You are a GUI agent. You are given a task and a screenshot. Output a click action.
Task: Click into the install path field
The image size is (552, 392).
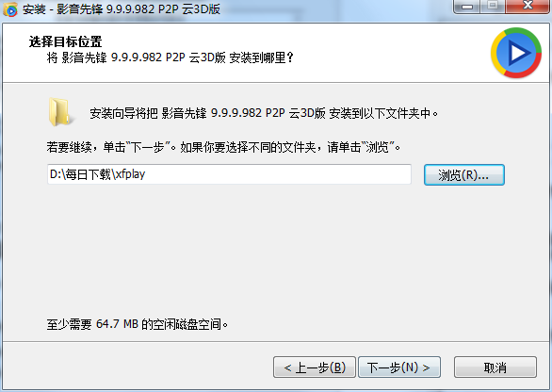pyautogui.click(x=229, y=174)
